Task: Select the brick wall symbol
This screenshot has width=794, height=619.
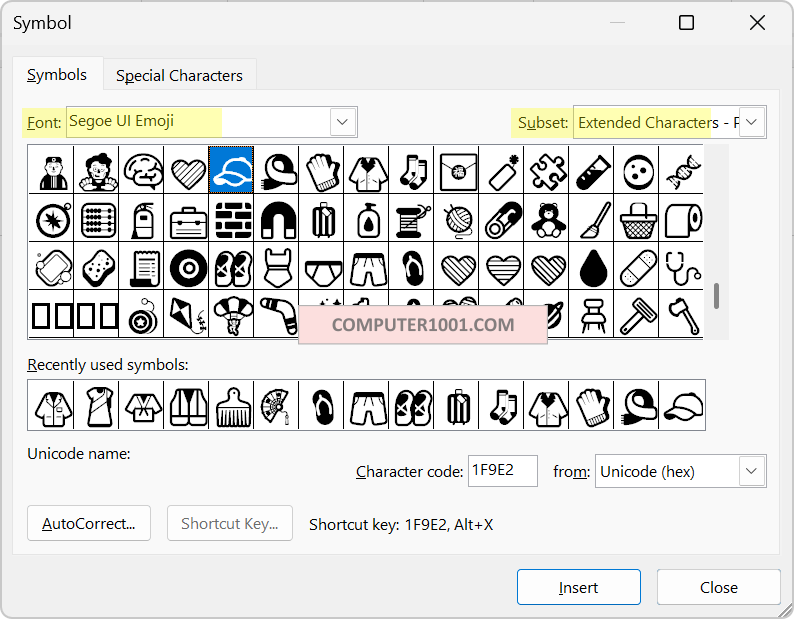Action: pos(231,218)
